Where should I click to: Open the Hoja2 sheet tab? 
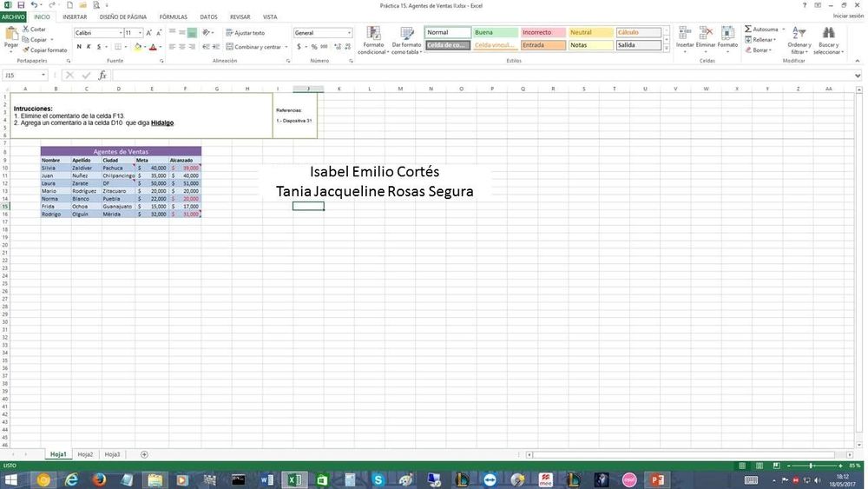pyautogui.click(x=85, y=454)
